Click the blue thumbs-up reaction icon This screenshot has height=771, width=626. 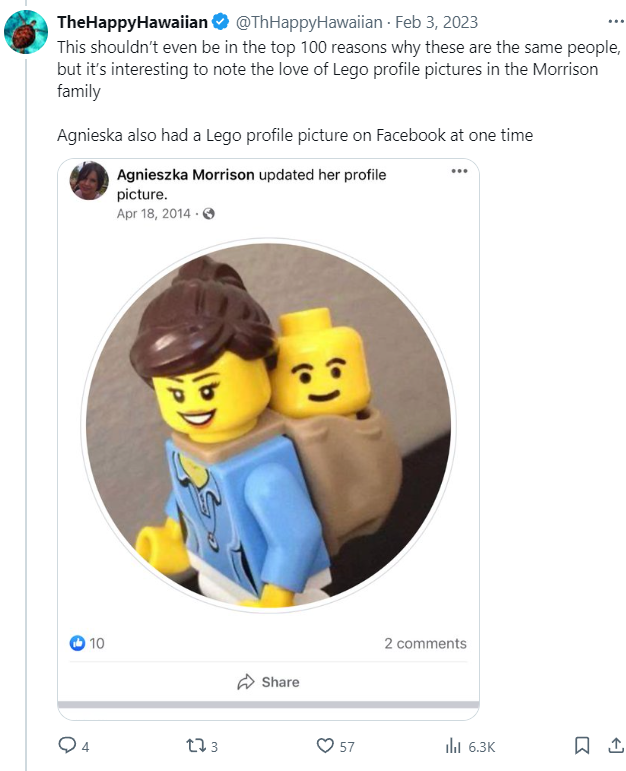pos(77,643)
